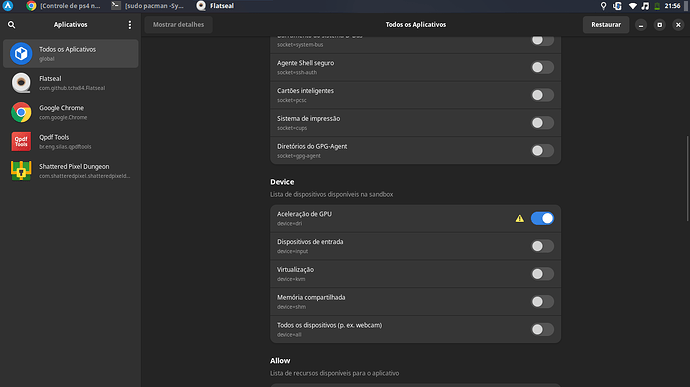Viewport: 690px width, 387px height.
Task: Maximize the Flatseal window
Action: [659, 25]
